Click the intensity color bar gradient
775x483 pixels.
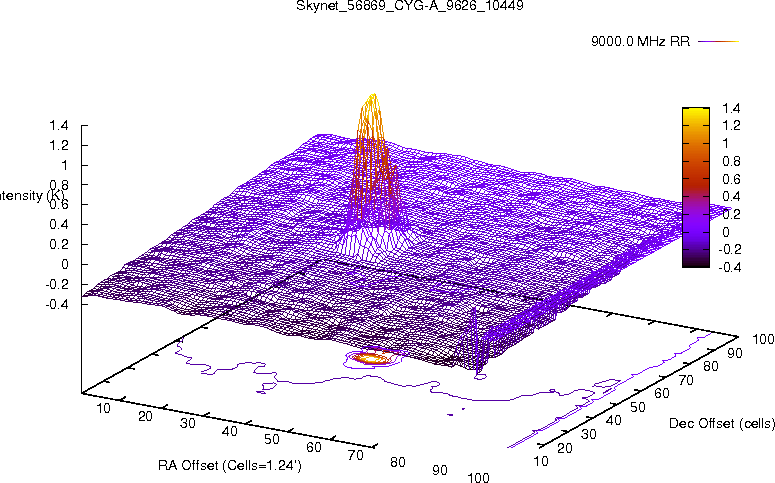[x=695, y=187]
